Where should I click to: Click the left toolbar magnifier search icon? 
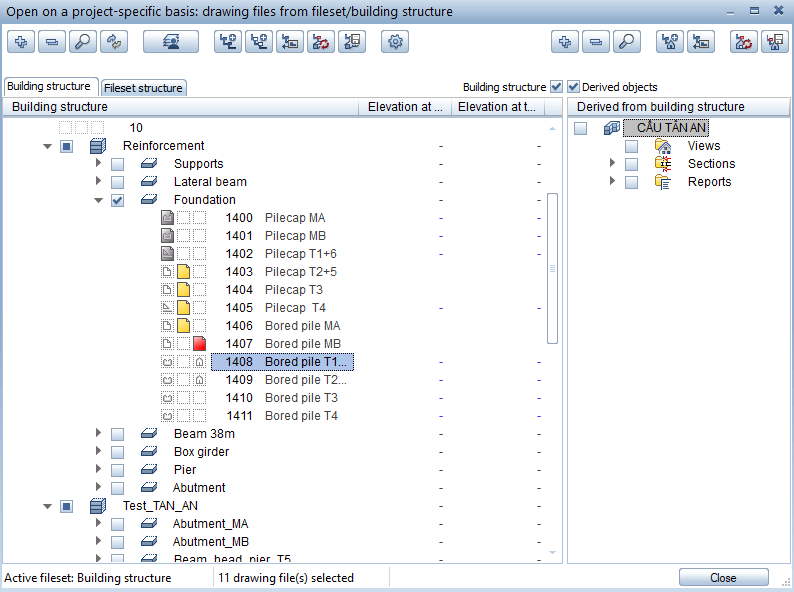click(x=83, y=42)
